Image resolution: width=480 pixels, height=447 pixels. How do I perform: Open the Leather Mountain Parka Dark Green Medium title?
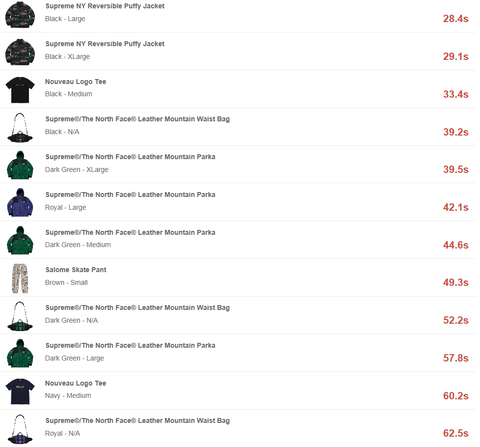[x=130, y=232]
